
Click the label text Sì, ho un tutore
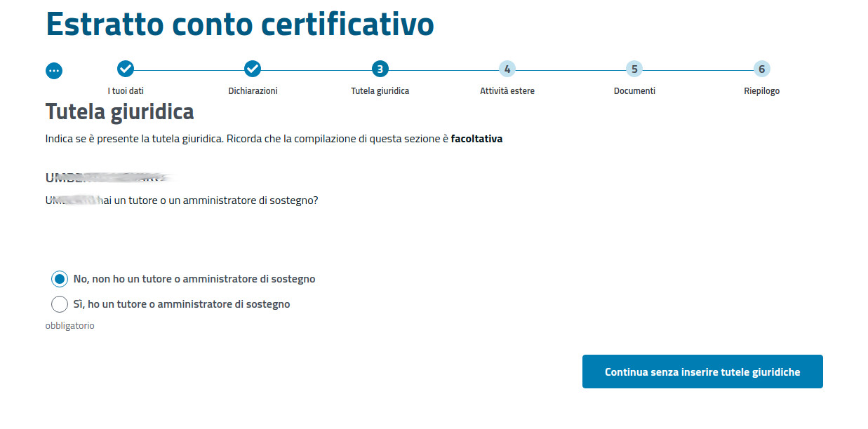pyautogui.click(x=182, y=304)
